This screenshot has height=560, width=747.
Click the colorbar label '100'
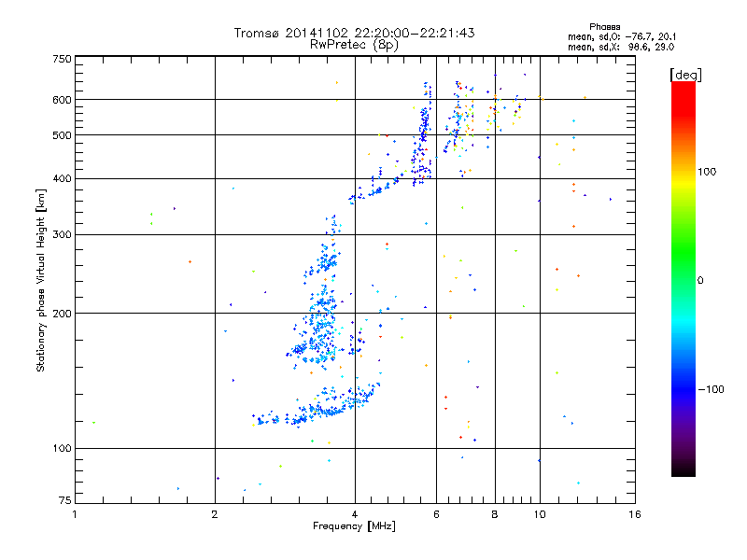pyautogui.click(x=707, y=172)
